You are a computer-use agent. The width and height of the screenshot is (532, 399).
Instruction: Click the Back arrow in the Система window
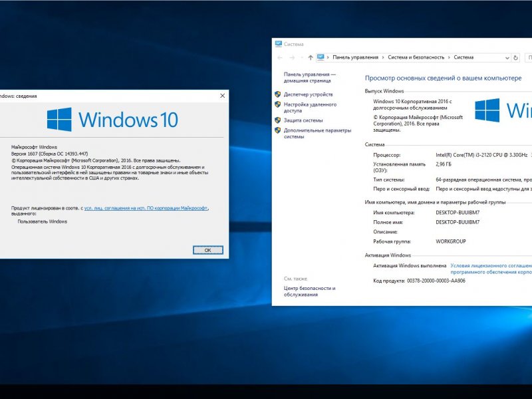[280, 58]
